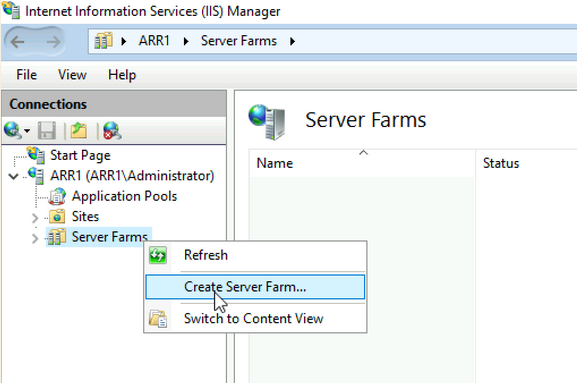Click the Delete Connection icon

[112, 131]
